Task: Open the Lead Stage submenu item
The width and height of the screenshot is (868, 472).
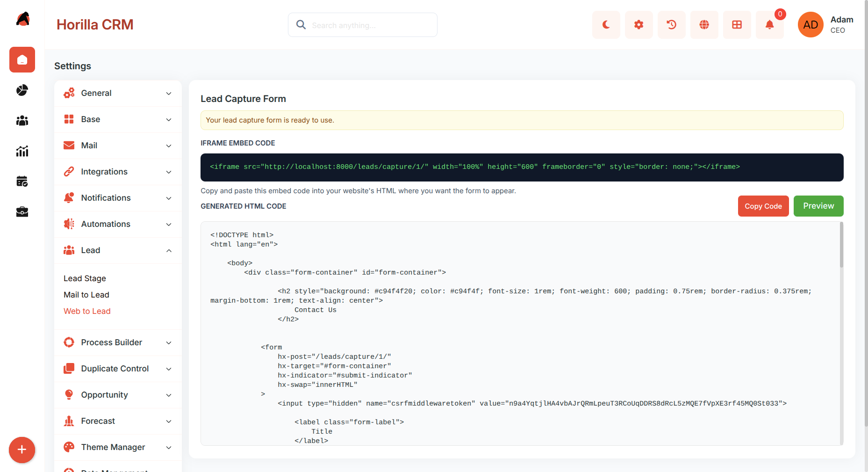Action: pos(85,278)
